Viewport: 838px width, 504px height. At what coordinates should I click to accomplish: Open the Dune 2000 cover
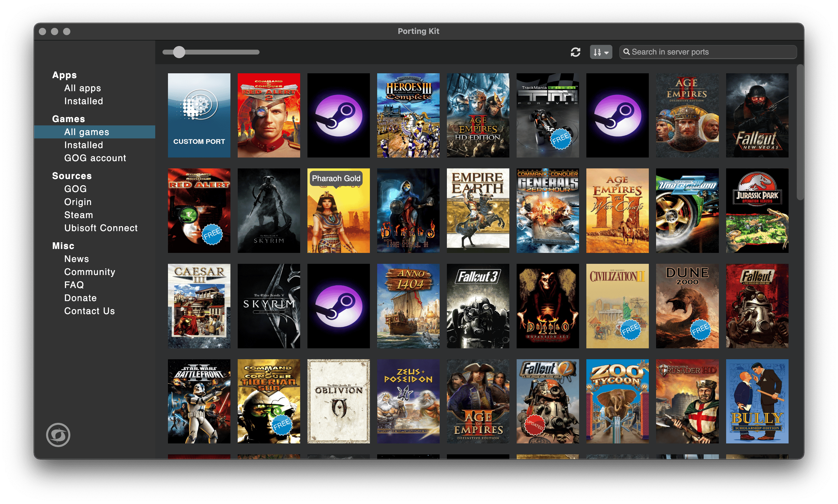pyautogui.click(x=687, y=306)
